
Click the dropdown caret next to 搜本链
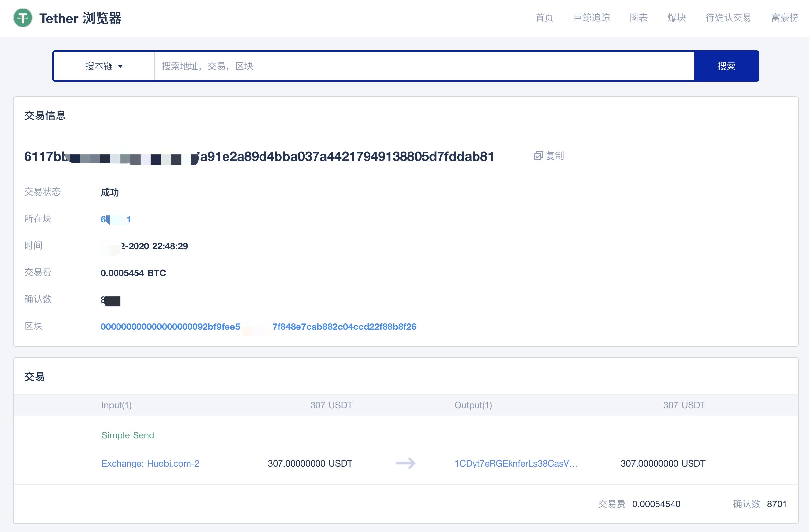click(x=120, y=66)
